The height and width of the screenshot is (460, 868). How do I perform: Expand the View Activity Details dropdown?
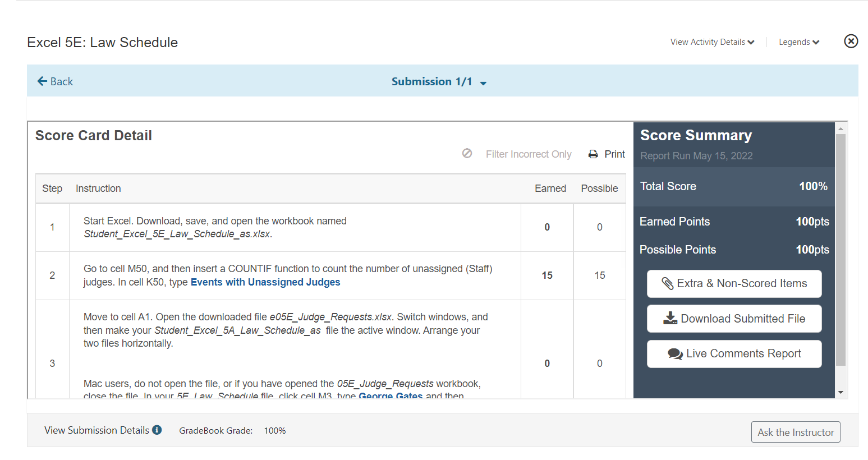pos(712,42)
